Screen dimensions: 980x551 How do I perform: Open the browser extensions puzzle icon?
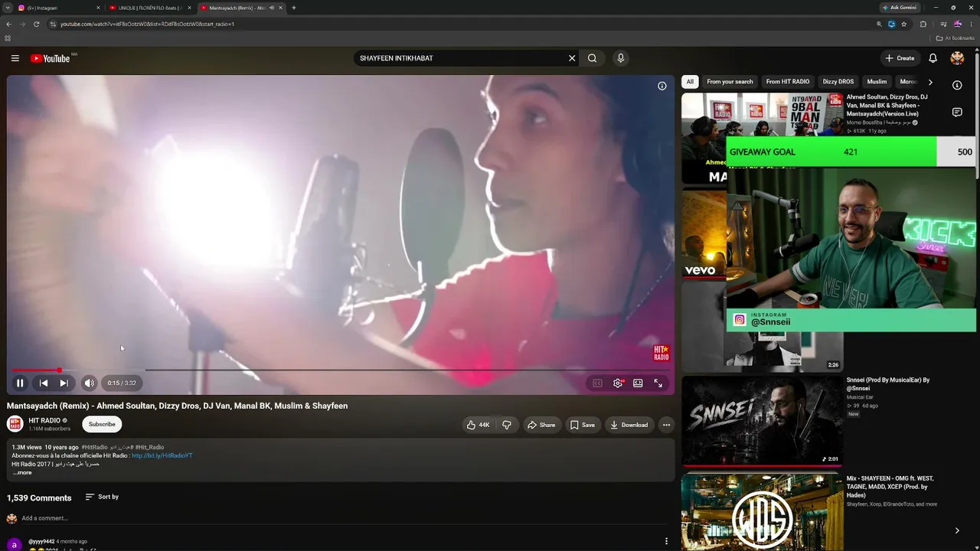pos(923,24)
